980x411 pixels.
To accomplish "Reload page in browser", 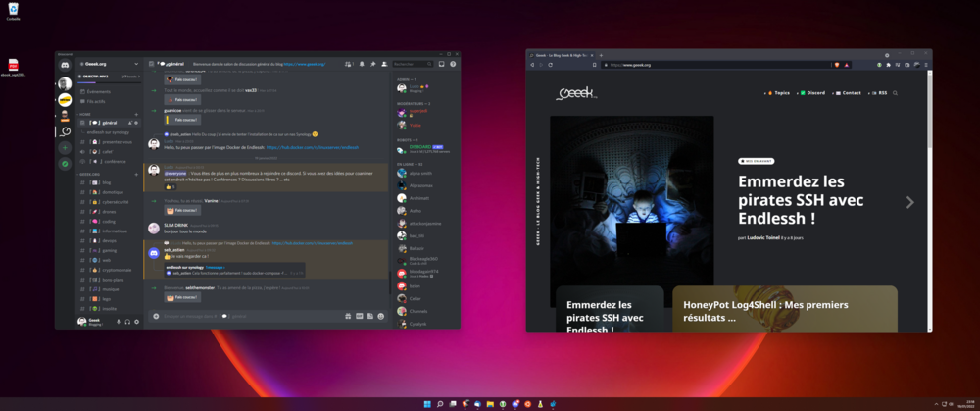I will coord(551,65).
